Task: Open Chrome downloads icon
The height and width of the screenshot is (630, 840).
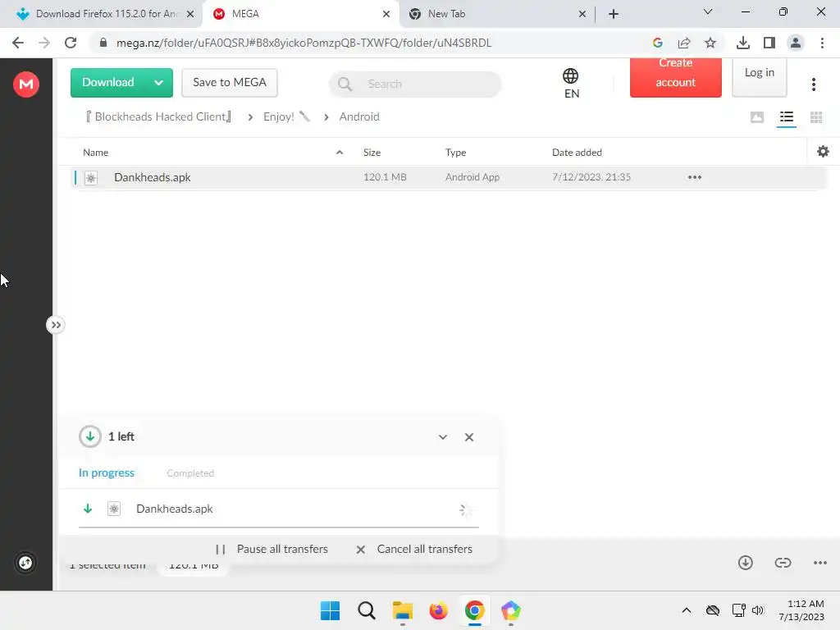Action: coord(742,43)
